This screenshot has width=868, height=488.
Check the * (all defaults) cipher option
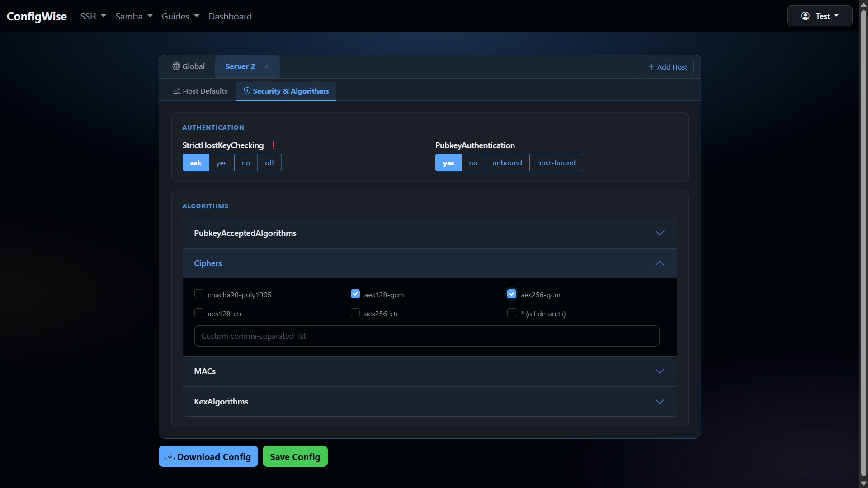click(x=511, y=313)
